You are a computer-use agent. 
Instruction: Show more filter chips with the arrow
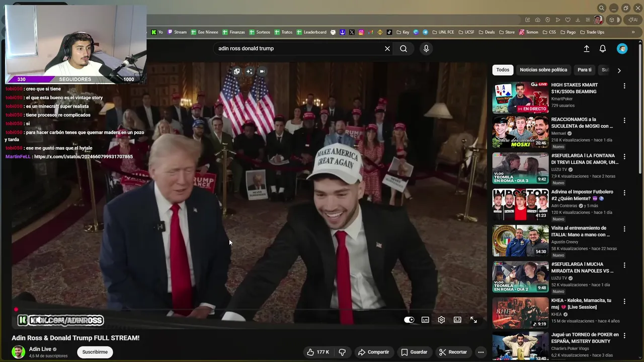click(619, 70)
